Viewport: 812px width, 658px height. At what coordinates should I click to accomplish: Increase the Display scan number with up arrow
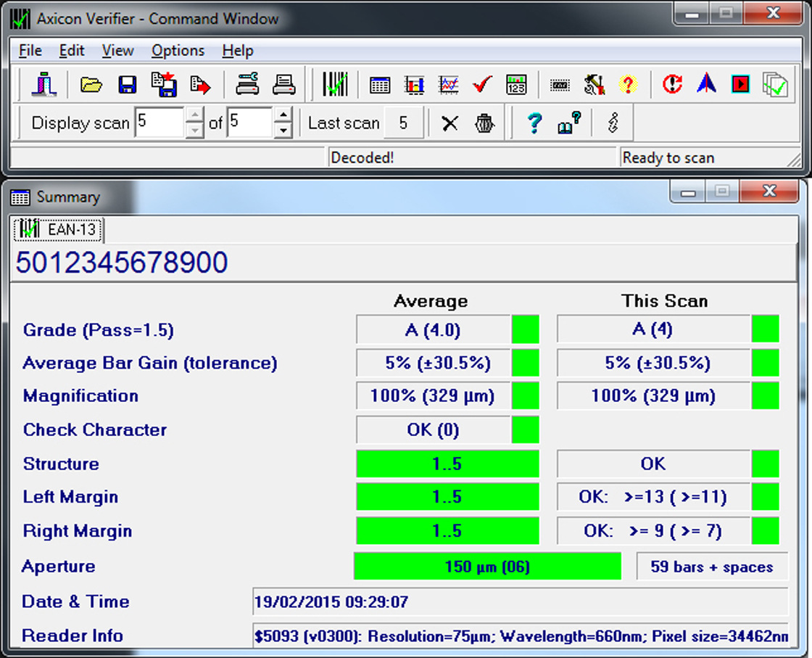click(194, 115)
